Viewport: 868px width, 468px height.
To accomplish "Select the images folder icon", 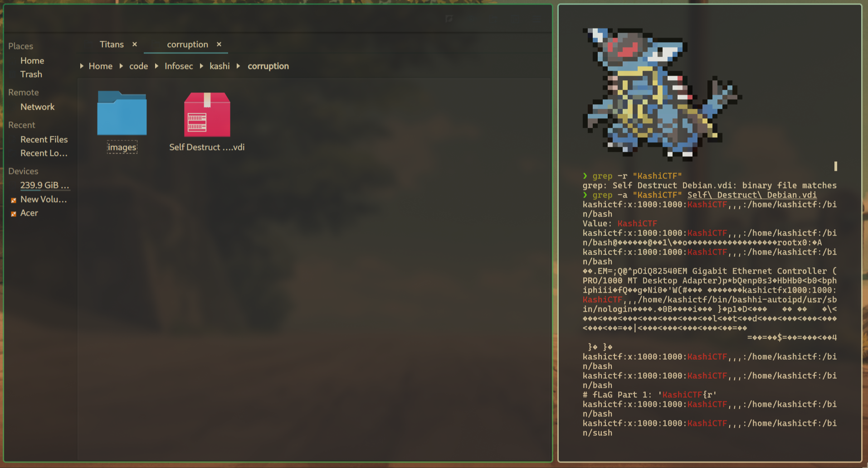I will point(122,113).
